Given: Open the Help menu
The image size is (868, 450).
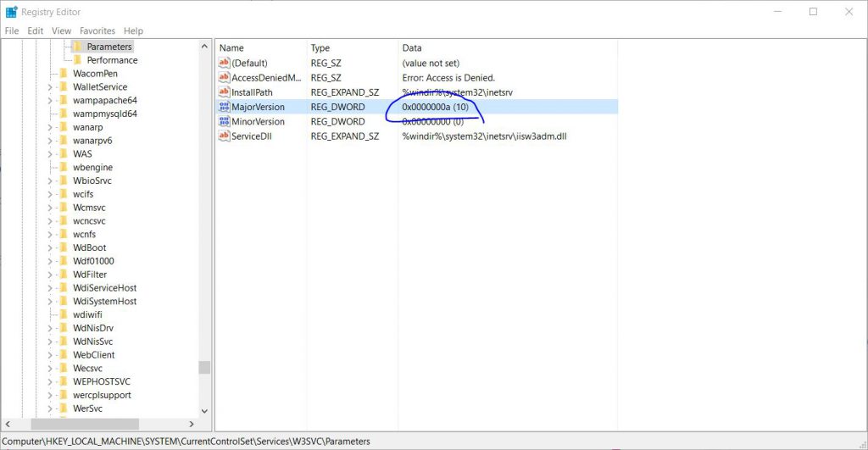Looking at the screenshot, I should click(x=133, y=31).
